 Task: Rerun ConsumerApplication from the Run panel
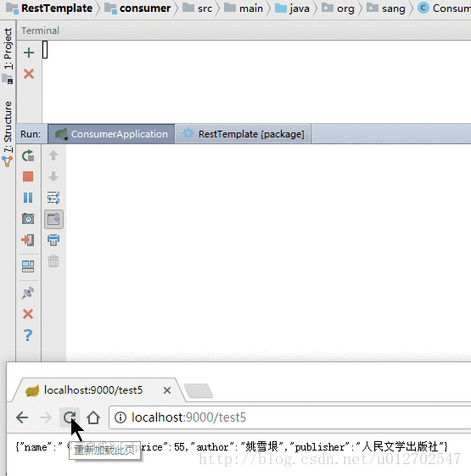point(28,156)
